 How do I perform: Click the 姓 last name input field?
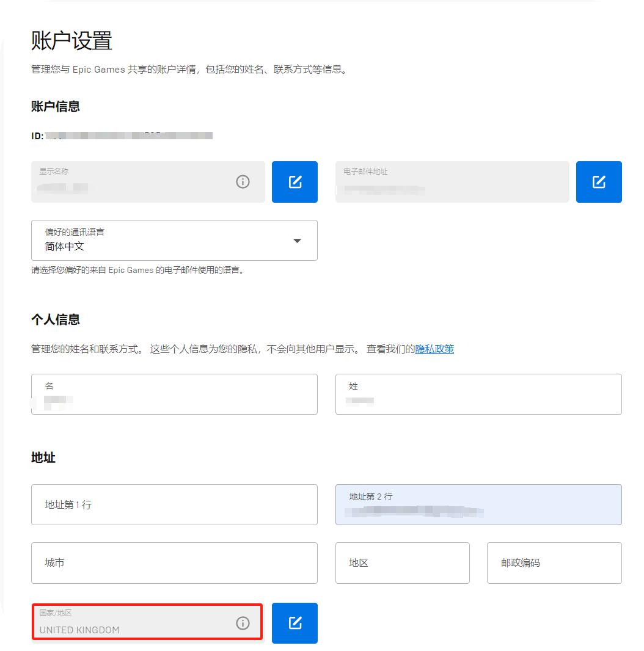pyautogui.click(x=478, y=395)
